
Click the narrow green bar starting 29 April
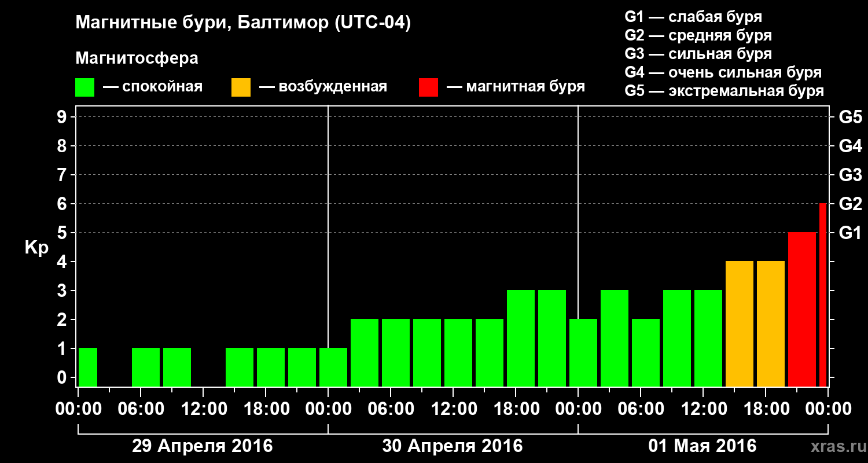click(88, 367)
